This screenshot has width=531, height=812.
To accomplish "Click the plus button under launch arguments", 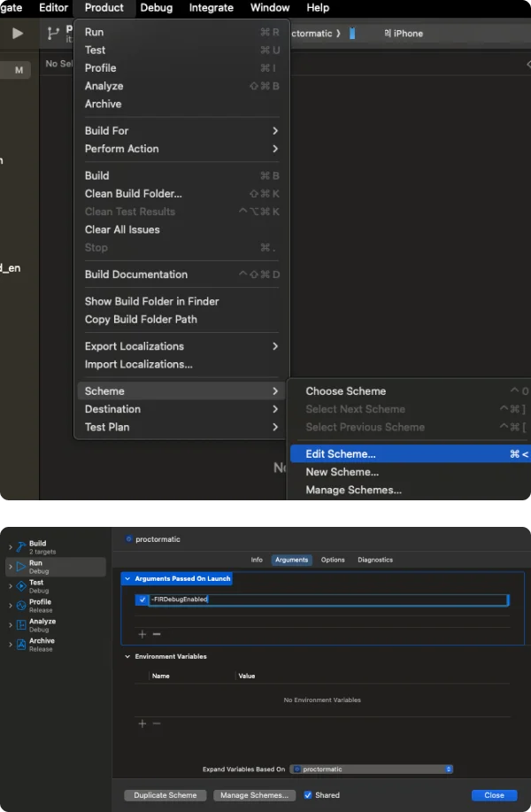I will (142, 634).
